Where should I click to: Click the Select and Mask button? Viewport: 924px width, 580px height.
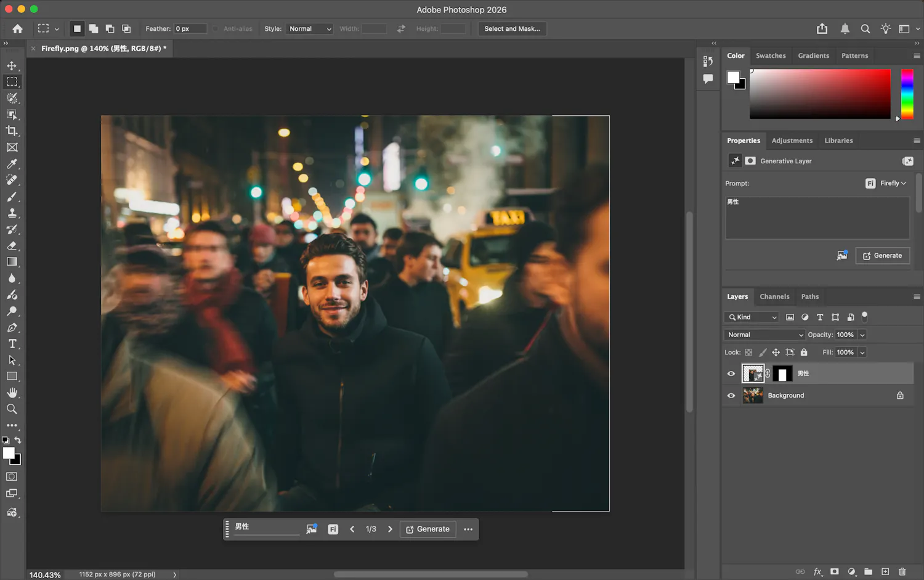pos(512,29)
